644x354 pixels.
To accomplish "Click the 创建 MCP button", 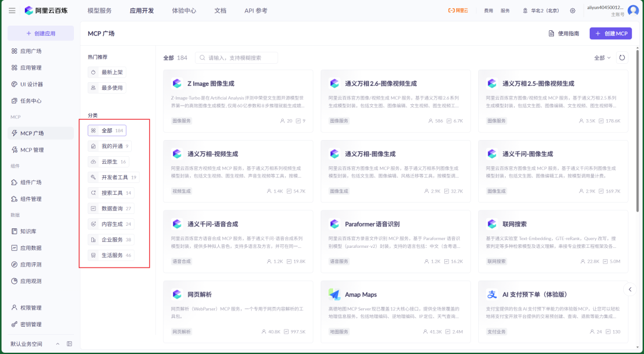I will (x=611, y=33).
